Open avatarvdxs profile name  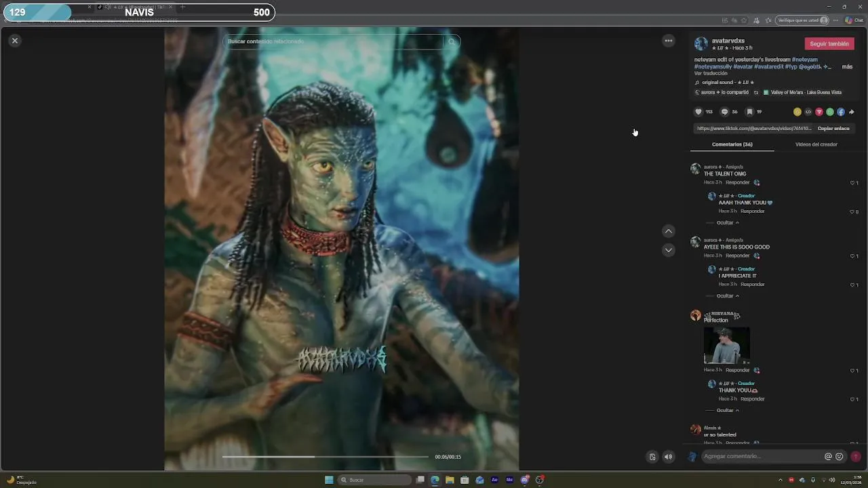728,41
